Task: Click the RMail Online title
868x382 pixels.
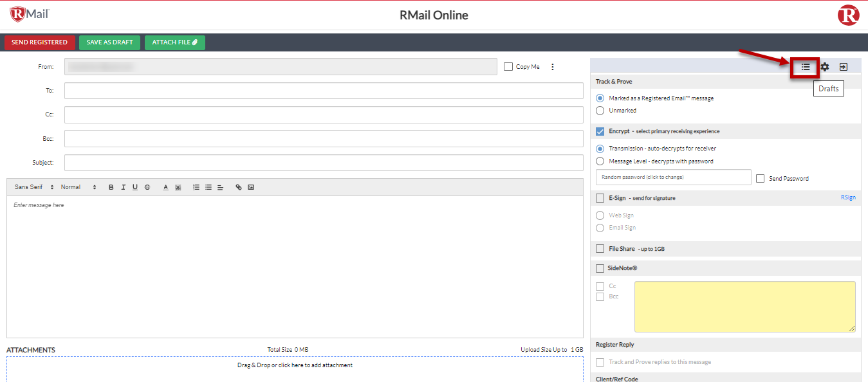Action: (x=434, y=15)
